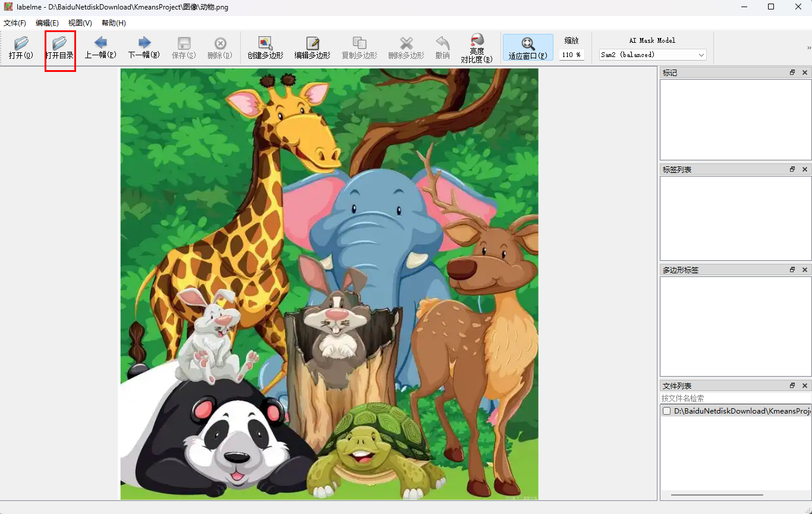Screen dimensions: 812x514
Task: Open the 文件(F) menu
Action: [x=15, y=23]
